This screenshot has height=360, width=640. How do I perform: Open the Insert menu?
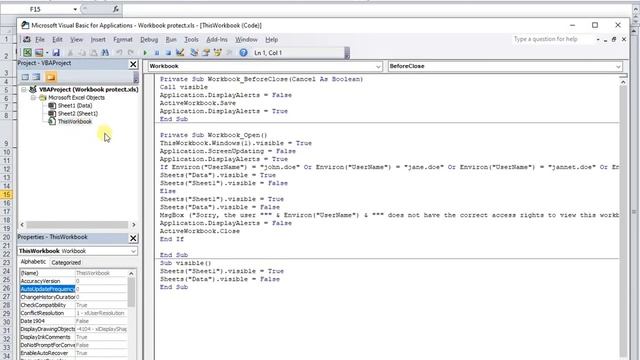coord(98,40)
